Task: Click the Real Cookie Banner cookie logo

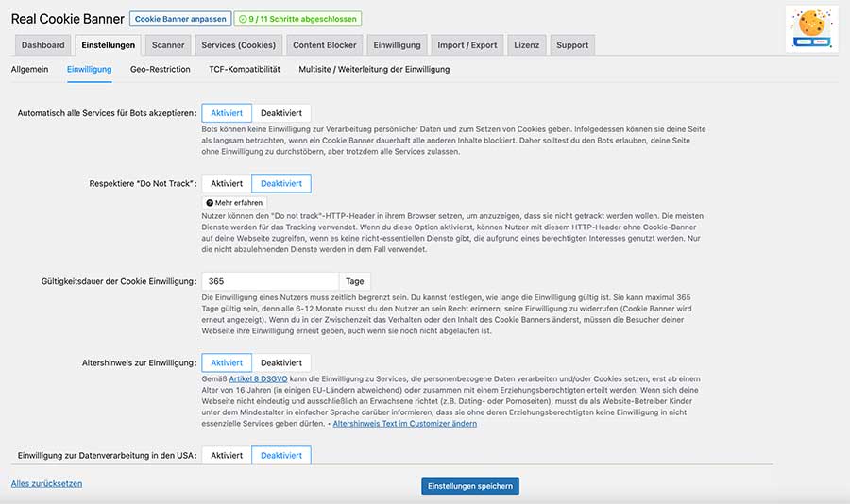Action: pos(812,27)
